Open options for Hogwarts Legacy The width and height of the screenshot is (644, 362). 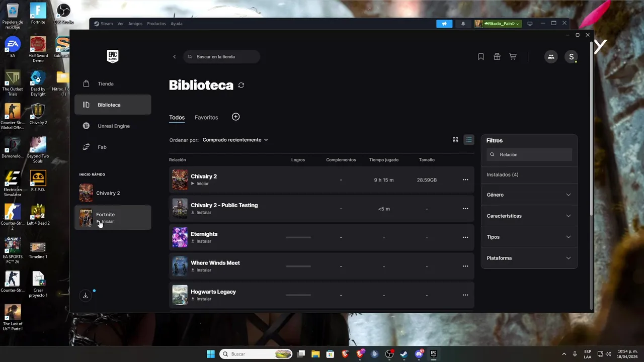pos(465,295)
